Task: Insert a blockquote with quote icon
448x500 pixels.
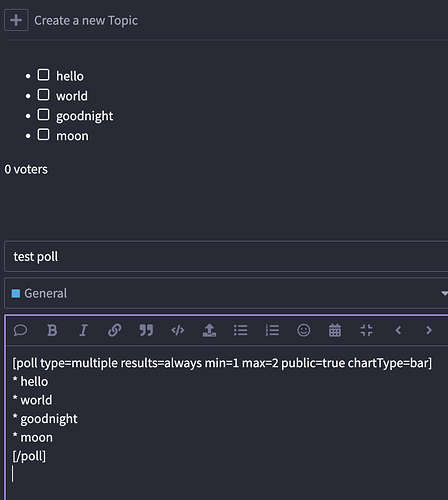Action: point(146,330)
